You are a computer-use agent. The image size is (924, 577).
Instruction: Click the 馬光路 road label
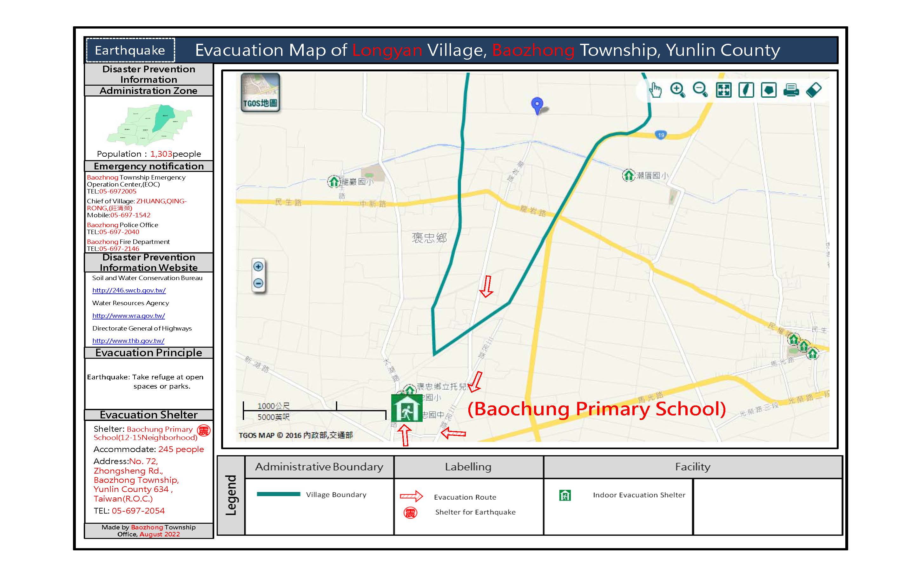(x=651, y=398)
